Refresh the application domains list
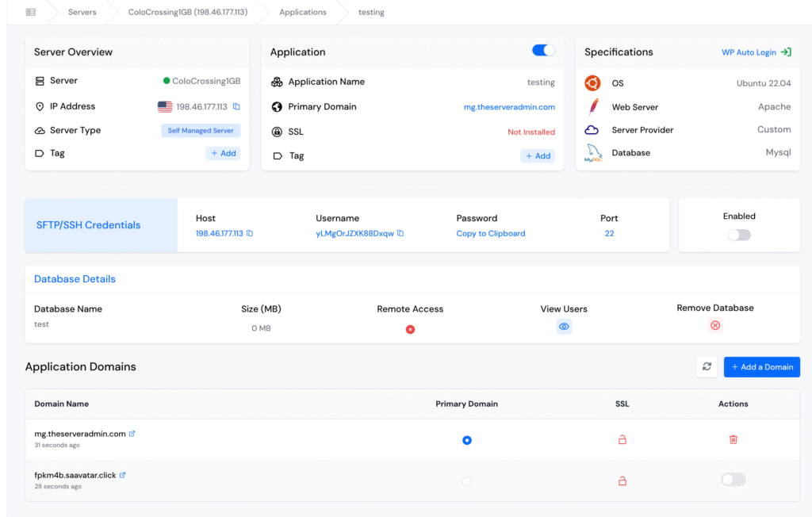 (707, 367)
